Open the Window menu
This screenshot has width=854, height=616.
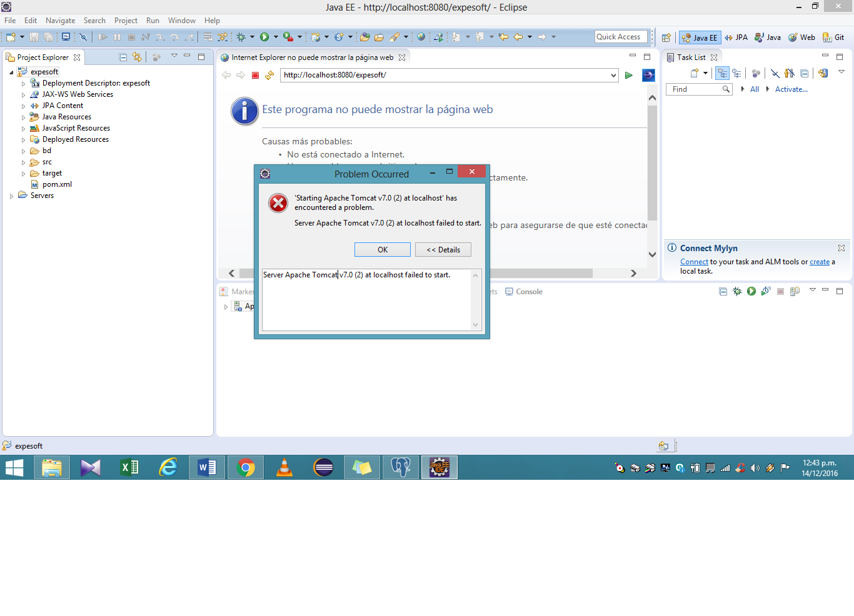pos(181,21)
